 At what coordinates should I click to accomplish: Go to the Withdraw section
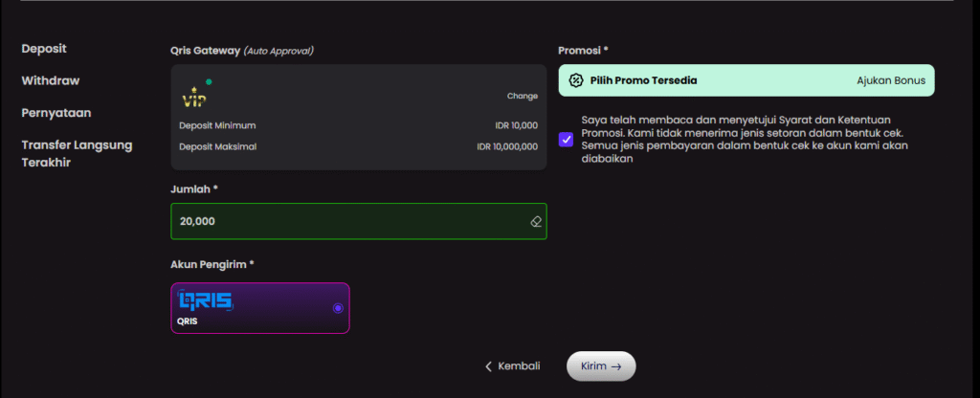(50, 80)
